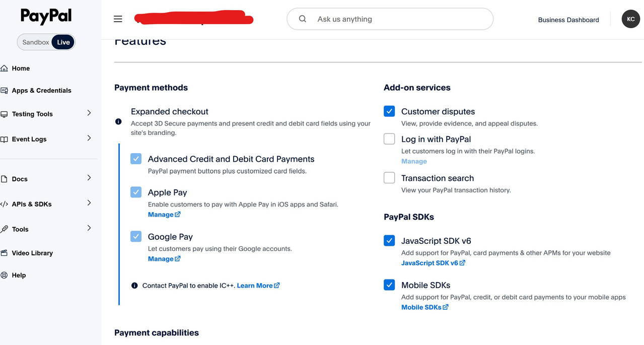
Task: Click the Home house icon
Action: [5, 68]
